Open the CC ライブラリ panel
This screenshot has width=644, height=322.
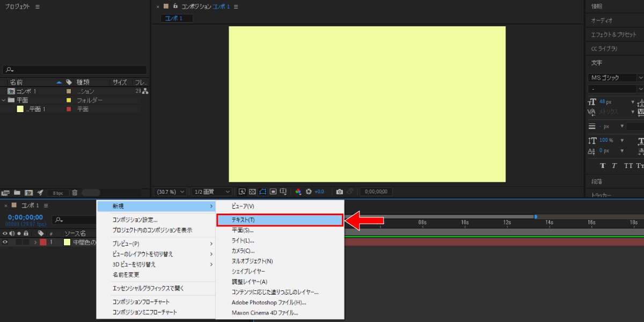604,48
